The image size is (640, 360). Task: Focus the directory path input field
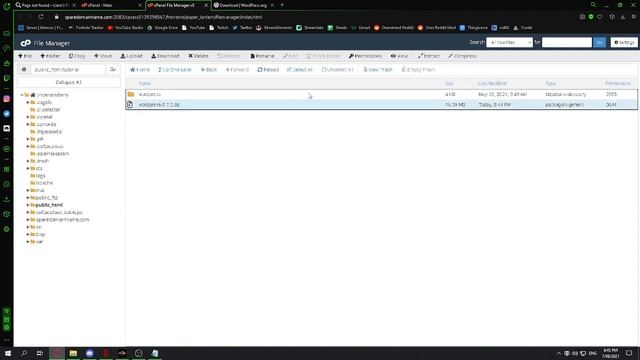pyautogui.click(x=68, y=69)
